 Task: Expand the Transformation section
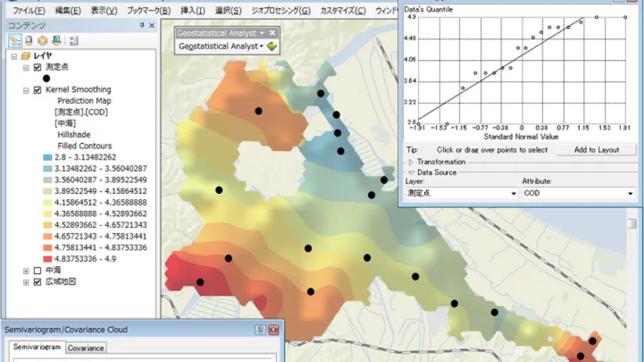pyautogui.click(x=411, y=162)
